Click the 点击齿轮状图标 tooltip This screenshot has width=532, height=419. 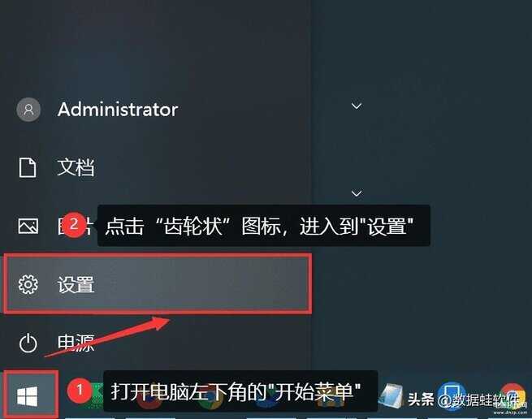pos(264,226)
